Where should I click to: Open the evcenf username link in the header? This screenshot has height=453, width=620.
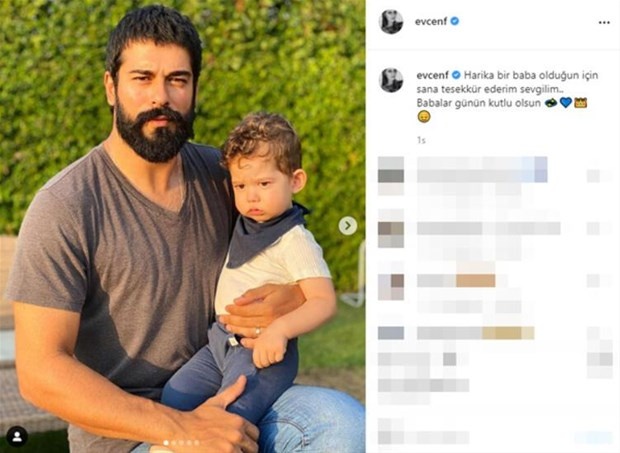431,21
